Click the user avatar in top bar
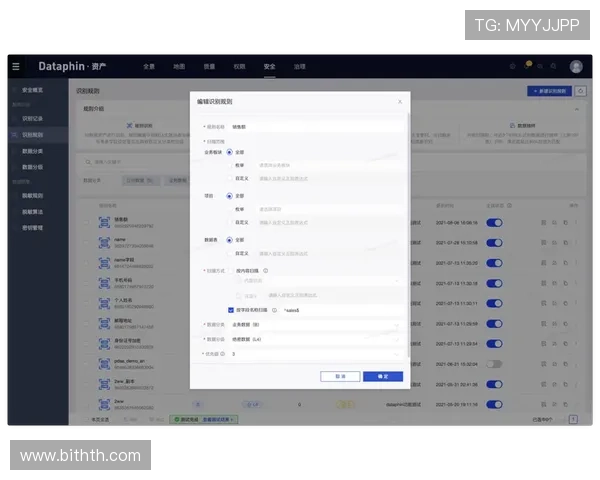600x480 pixels. click(x=576, y=66)
